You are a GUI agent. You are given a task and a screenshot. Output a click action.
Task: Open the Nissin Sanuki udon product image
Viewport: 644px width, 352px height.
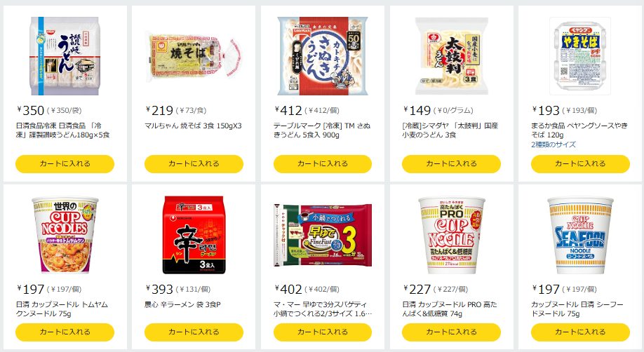coord(65,56)
